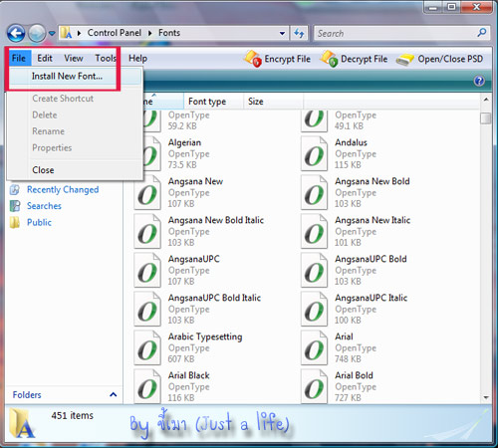
Task: Select the Angsana New font icon
Action: [147, 192]
